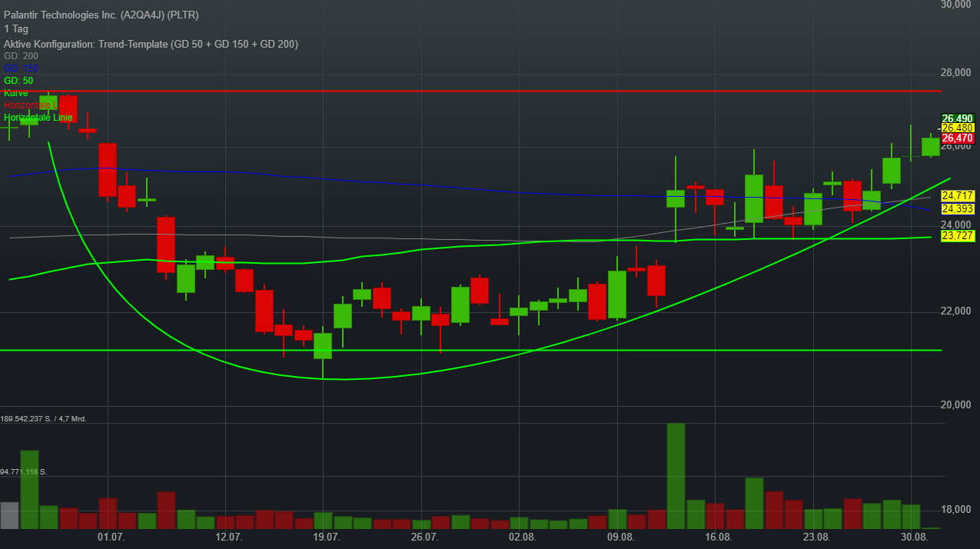Click the yellow 24,717 price tag

(x=958, y=196)
